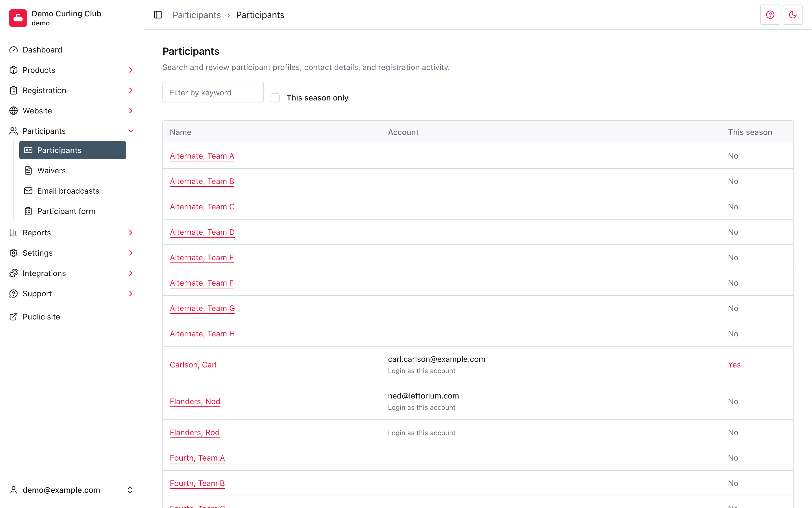812x508 pixels.
Task: Open participant Alternate, Team G
Action: click(202, 308)
